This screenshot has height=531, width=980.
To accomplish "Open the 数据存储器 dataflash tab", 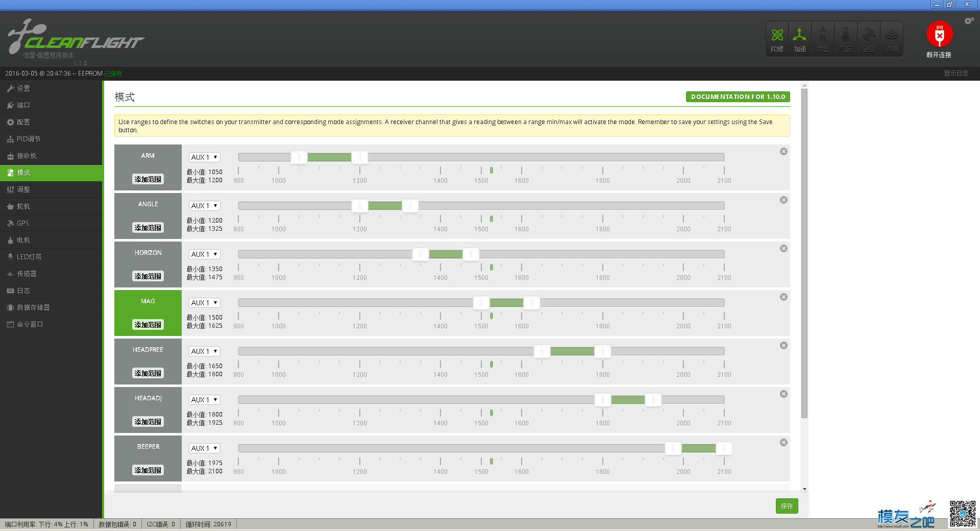I will 51,307.
